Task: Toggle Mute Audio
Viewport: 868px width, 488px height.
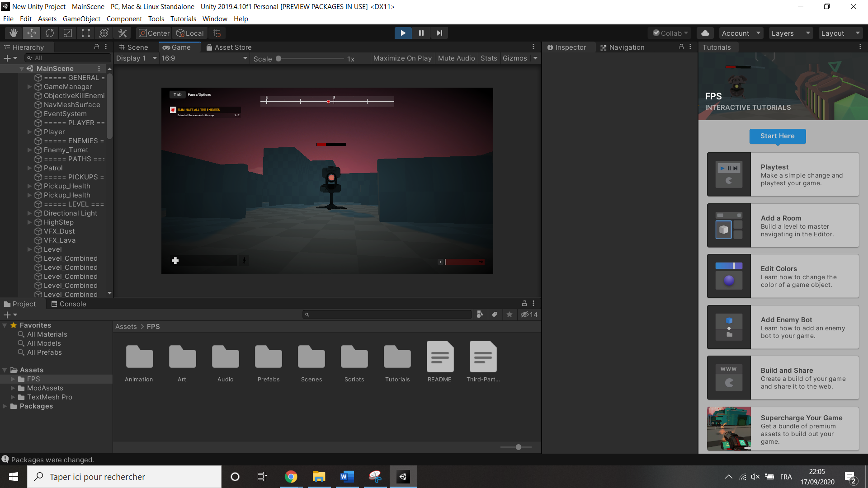Action: click(x=457, y=58)
